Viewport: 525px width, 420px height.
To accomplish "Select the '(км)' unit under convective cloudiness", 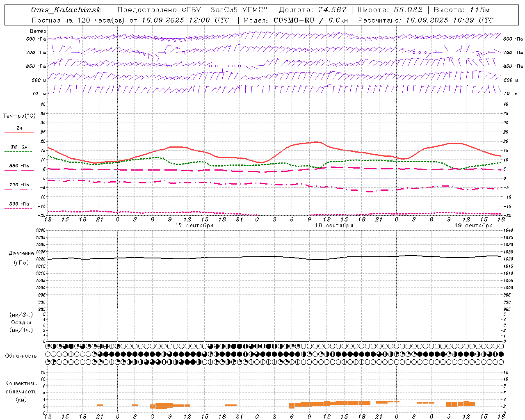I will point(21,399).
